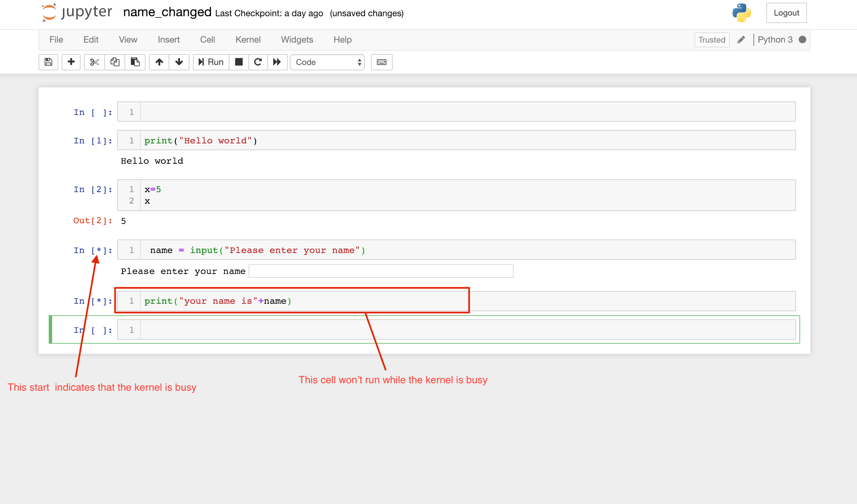857x504 pixels.
Task: Restart the kernel
Action: [x=258, y=62]
